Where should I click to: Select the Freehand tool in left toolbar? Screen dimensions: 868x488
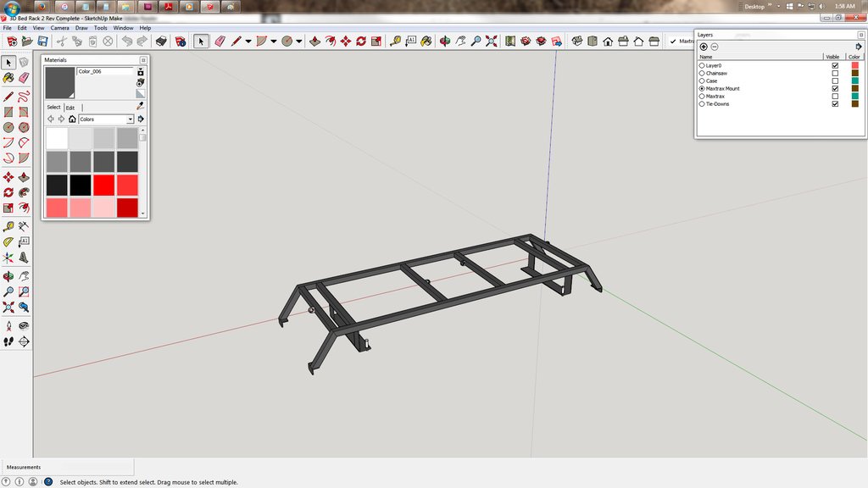coord(24,97)
